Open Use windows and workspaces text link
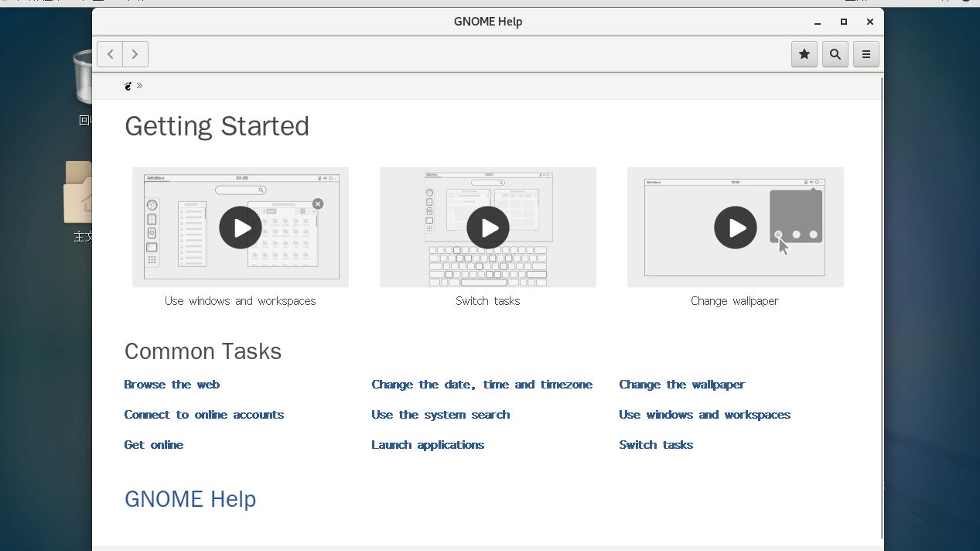Image resolution: width=980 pixels, height=551 pixels. (x=705, y=415)
